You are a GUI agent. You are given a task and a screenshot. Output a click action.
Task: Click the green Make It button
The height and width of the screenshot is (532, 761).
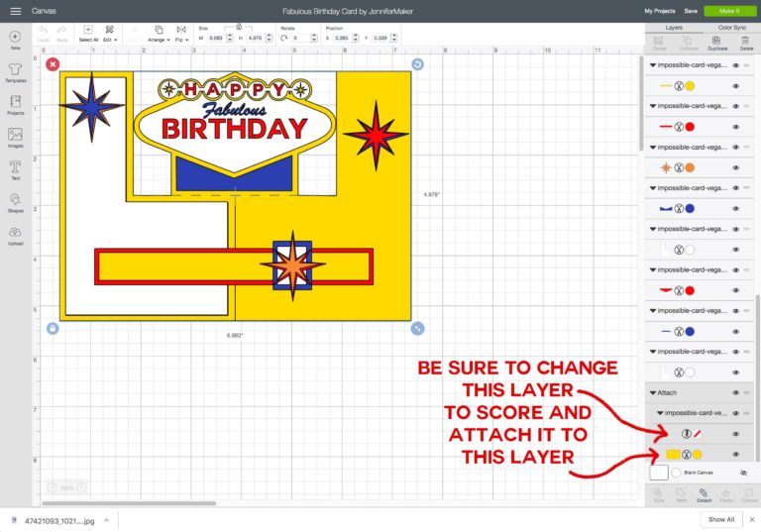(x=729, y=11)
